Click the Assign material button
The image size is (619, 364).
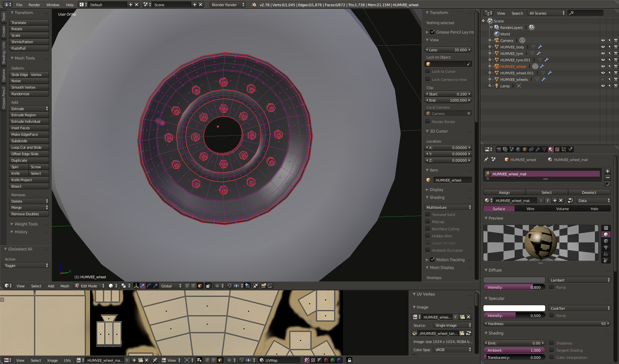pyautogui.click(x=504, y=193)
